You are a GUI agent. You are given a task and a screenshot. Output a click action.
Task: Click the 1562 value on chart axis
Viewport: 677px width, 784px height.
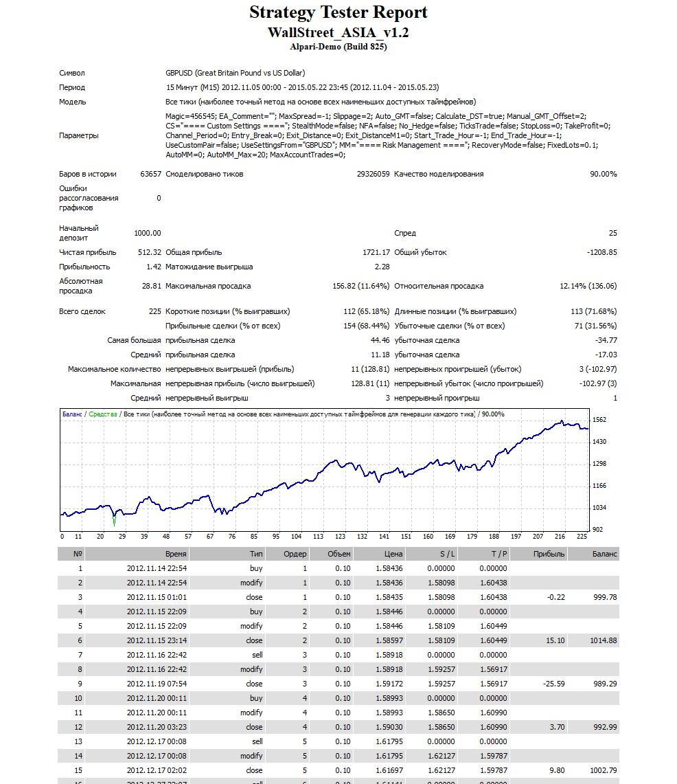(x=599, y=420)
